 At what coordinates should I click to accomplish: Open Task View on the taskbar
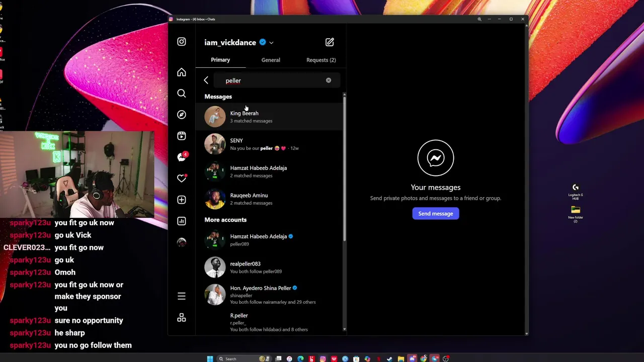pos(278,358)
